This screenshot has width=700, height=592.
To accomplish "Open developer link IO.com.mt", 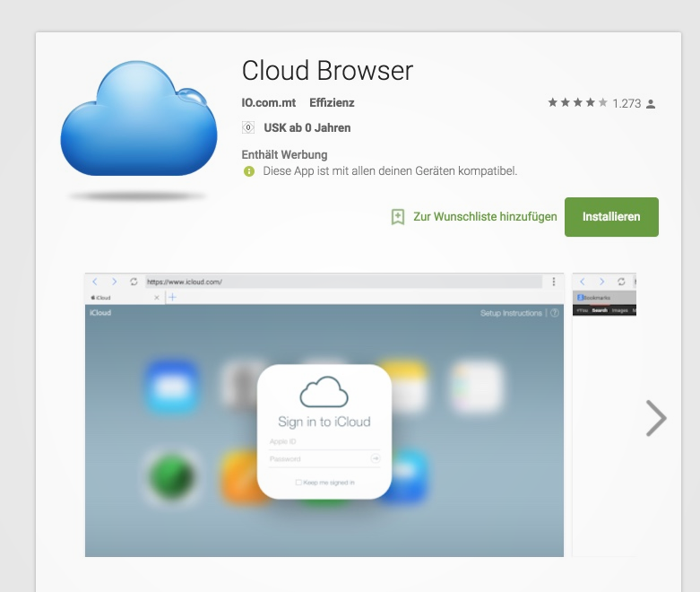I will click(x=268, y=103).
